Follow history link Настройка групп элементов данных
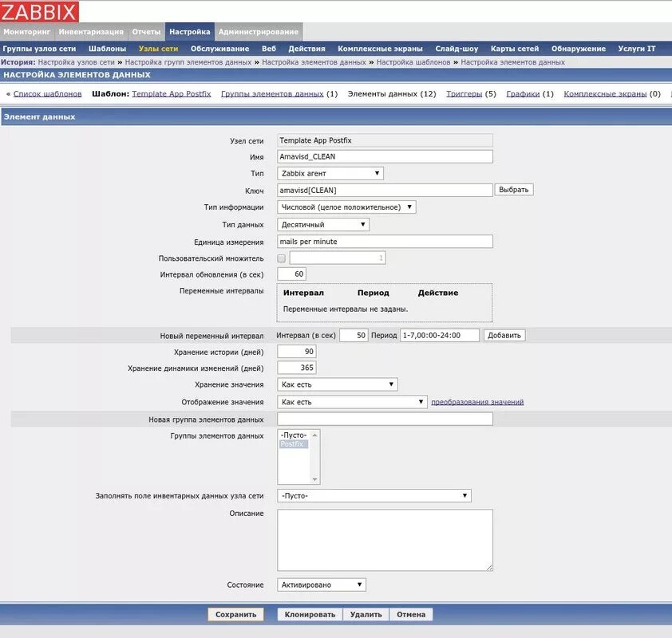 click(188, 62)
